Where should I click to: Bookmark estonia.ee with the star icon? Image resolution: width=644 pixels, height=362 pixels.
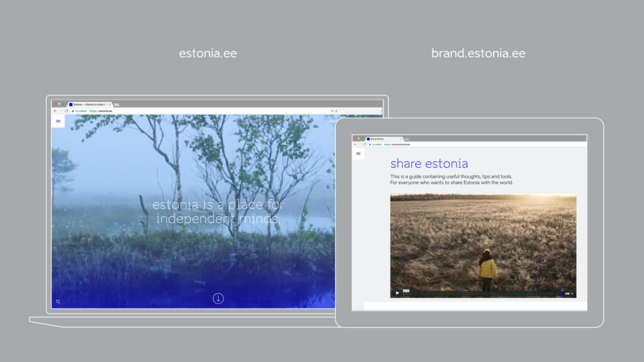336,111
